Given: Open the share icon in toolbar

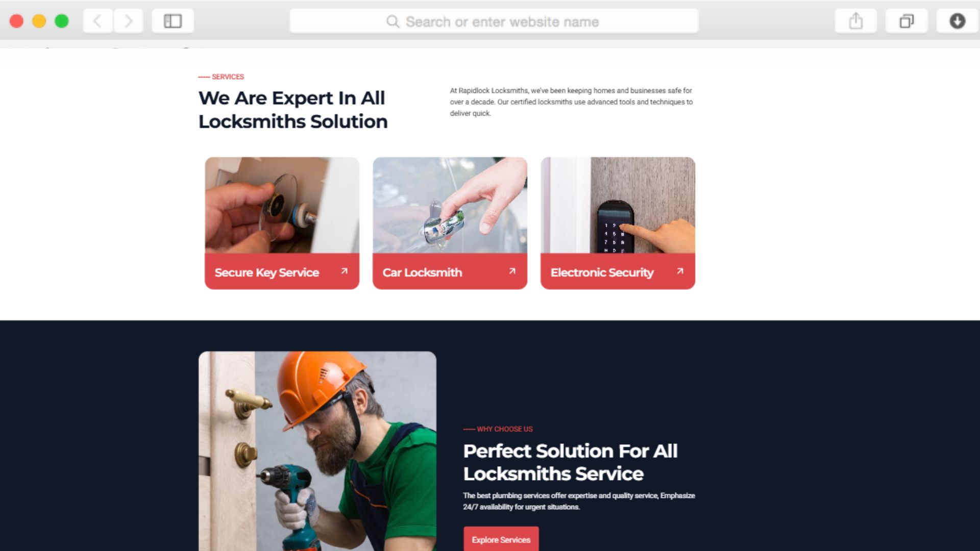Looking at the screenshot, I should 856,21.
